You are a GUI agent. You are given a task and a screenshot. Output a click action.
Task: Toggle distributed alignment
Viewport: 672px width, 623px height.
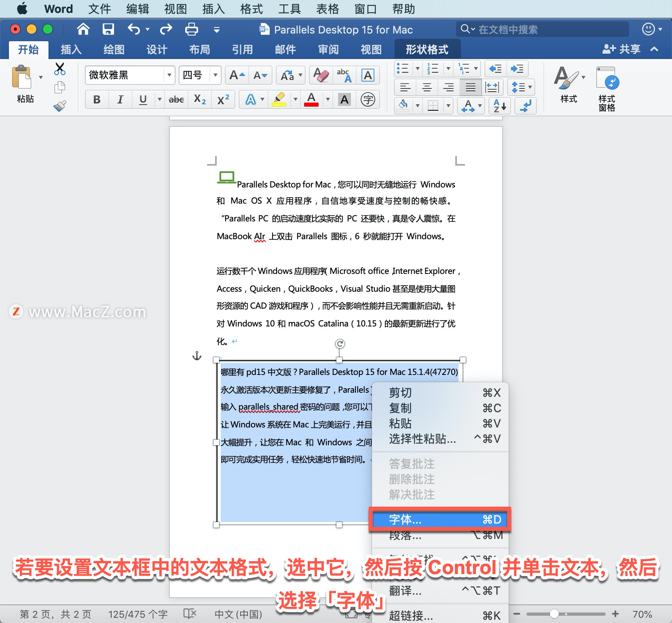(492, 87)
